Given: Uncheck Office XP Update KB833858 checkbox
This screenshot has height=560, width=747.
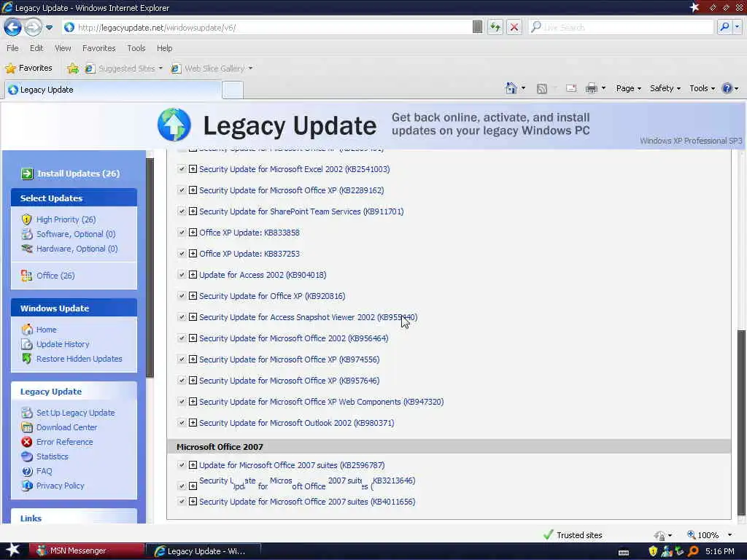Looking at the screenshot, I should (x=182, y=233).
